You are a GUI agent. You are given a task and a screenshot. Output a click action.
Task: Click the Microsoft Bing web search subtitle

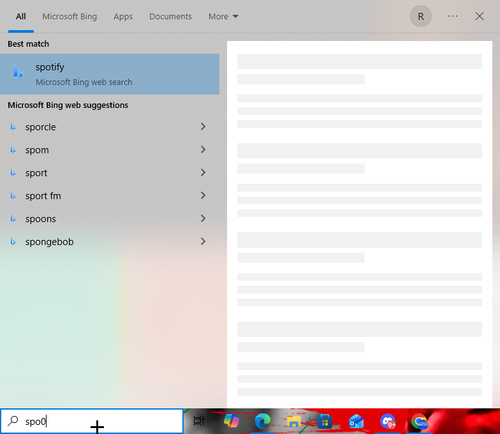(84, 82)
